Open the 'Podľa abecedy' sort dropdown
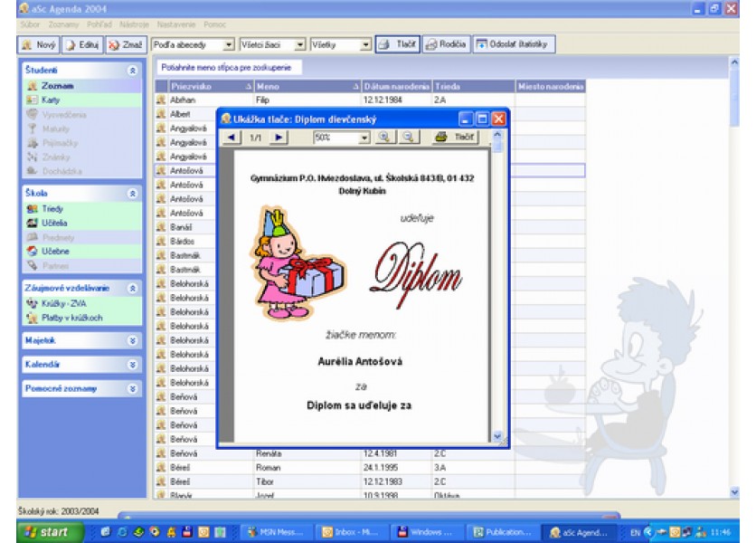756x543 pixels. pyautogui.click(x=229, y=43)
